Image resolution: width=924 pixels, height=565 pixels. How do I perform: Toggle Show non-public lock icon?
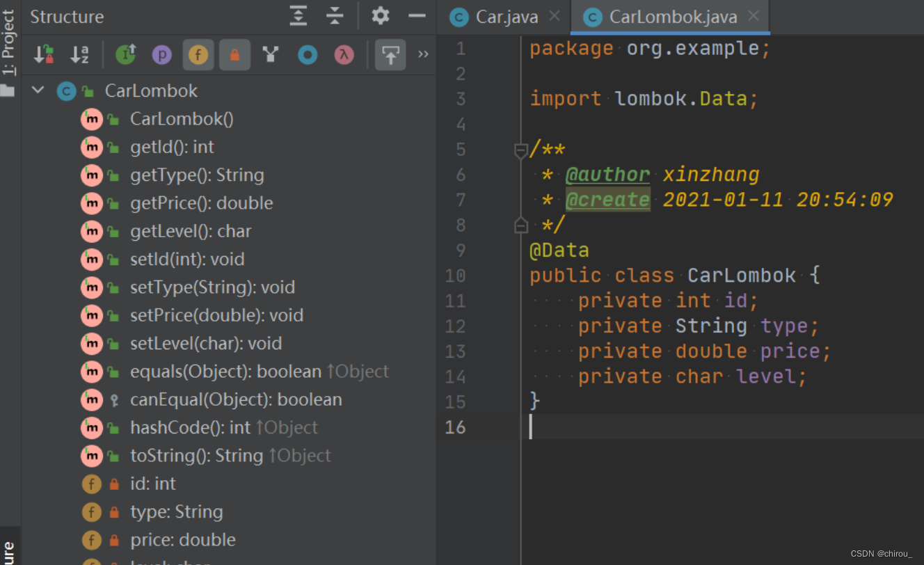click(x=234, y=55)
